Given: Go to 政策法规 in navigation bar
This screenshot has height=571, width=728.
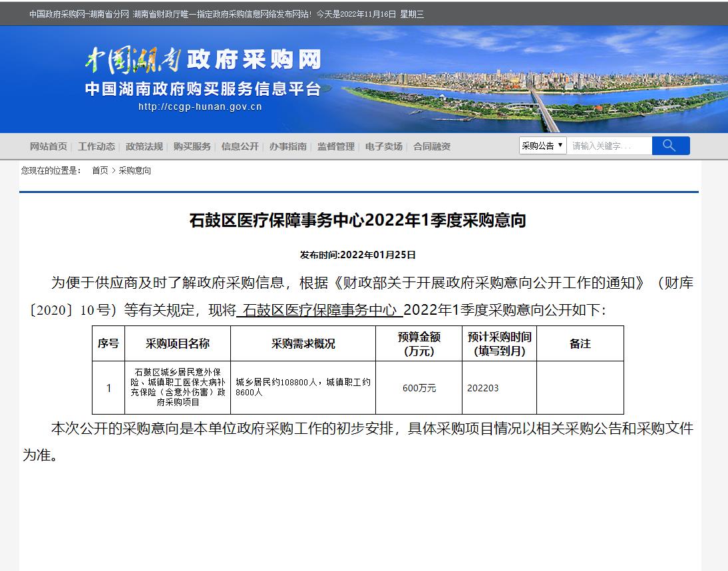Looking at the screenshot, I should 144,146.
